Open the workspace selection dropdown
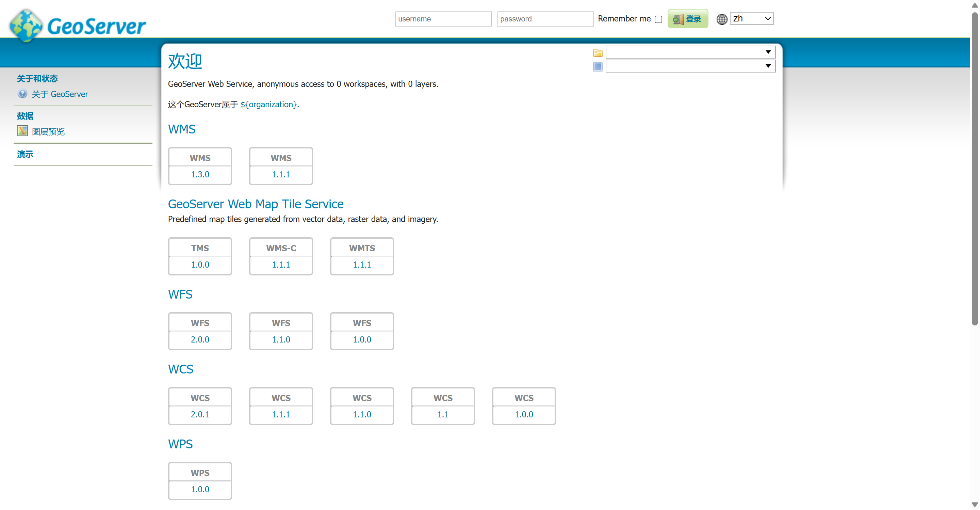Screen dimensions: 980x510 click(690, 52)
